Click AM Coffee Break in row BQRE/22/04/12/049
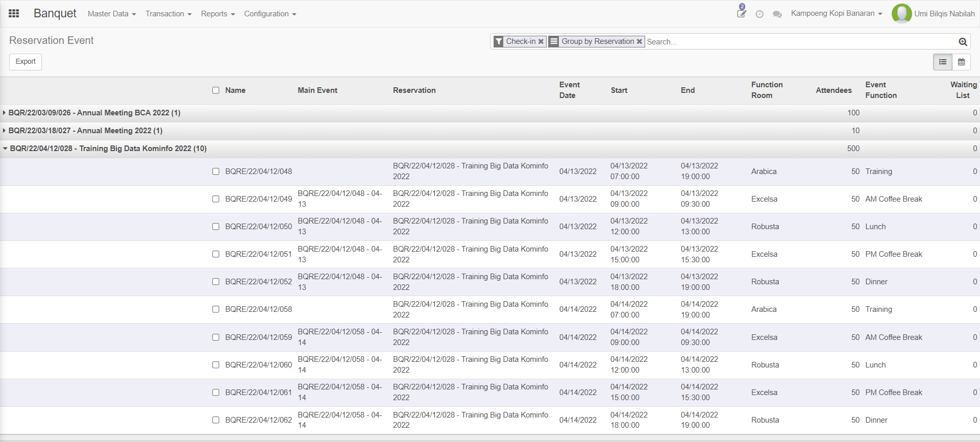Viewport: 980px width, 442px height. [x=894, y=199]
